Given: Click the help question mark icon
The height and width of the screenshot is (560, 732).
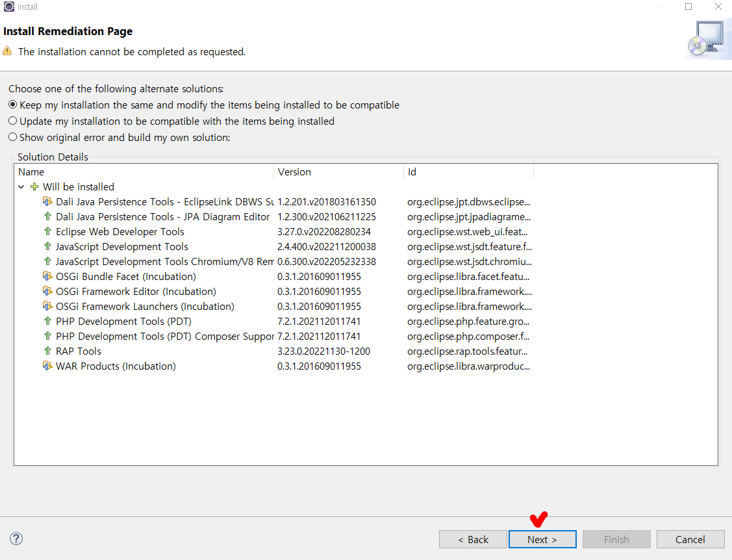Looking at the screenshot, I should pos(16,539).
